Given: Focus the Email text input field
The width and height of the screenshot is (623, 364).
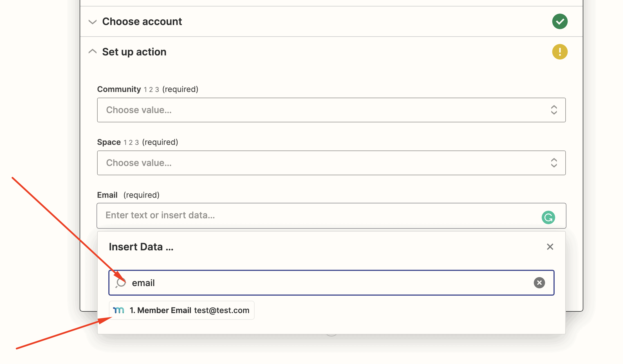Looking at the screenshot, I should click(331, 216).
